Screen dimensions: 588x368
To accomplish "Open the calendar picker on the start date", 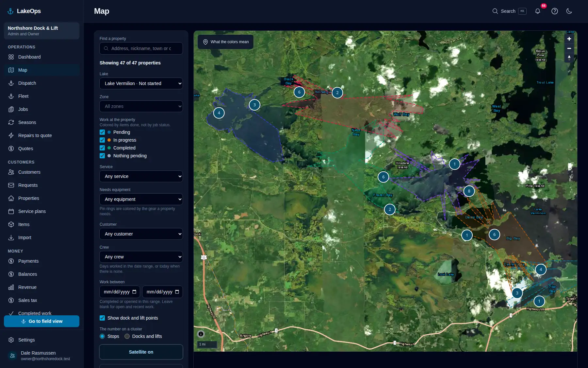I will click(134, 292).
